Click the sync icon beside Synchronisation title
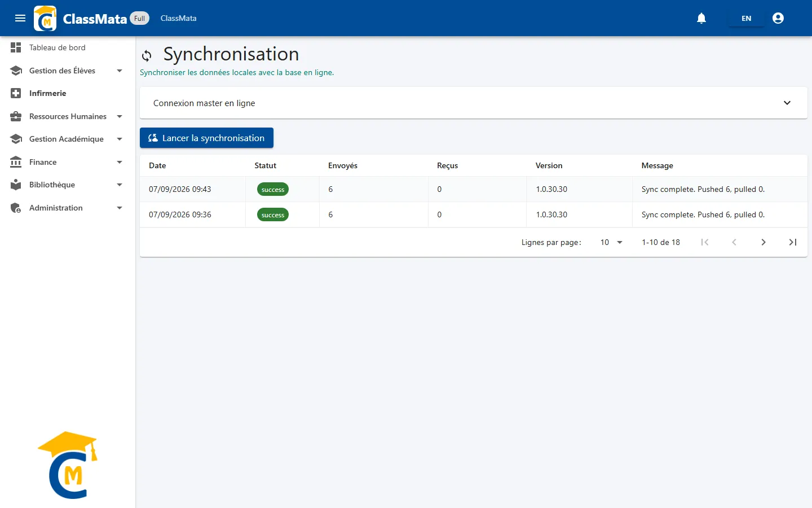The width and height of the screenshot is (812, 508). coord(147,55)
